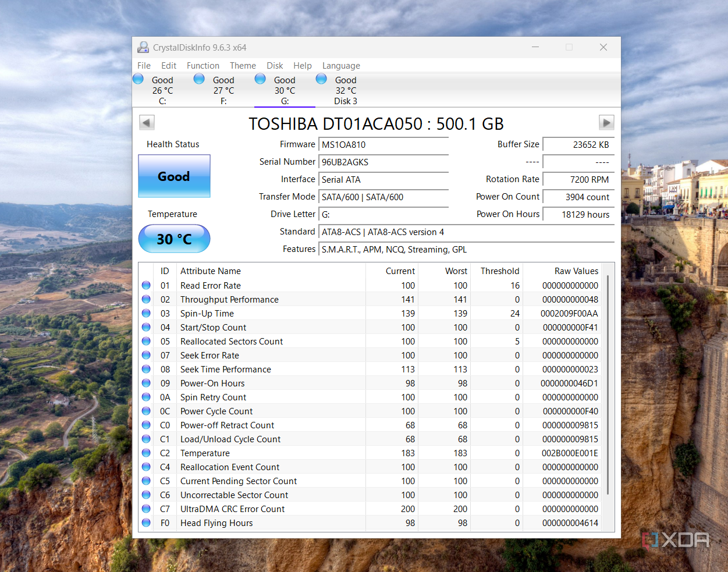The width and height of the screenshot is (728, 572).
Task: Click raw value 002B000E001E
Action: pos(570,453)
